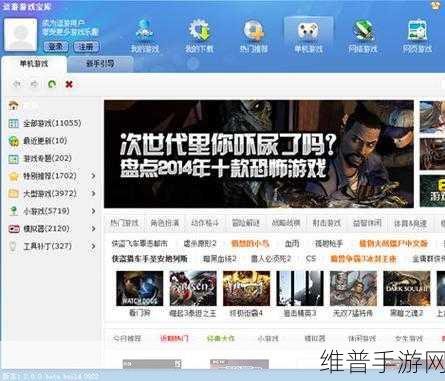Open the Risen 3 崛起3泰坦之王 thumbnail

click(x=193, y=288)
